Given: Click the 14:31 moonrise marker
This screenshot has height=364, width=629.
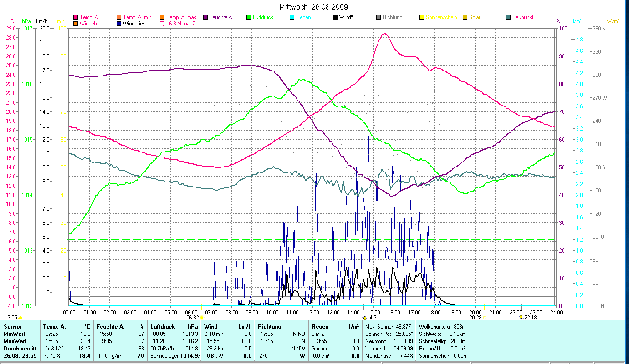Looking at the screenshot, I should (x=373, y=318).
